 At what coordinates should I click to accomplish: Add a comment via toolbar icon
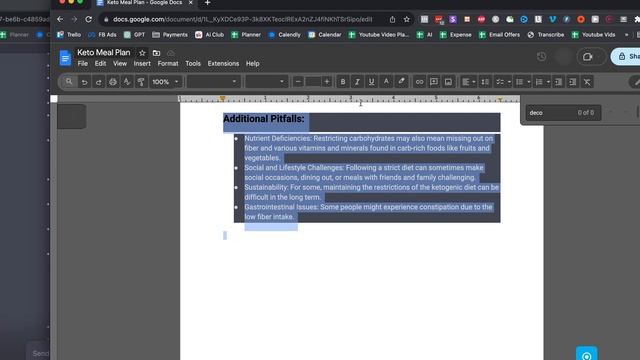coord(433,82)
